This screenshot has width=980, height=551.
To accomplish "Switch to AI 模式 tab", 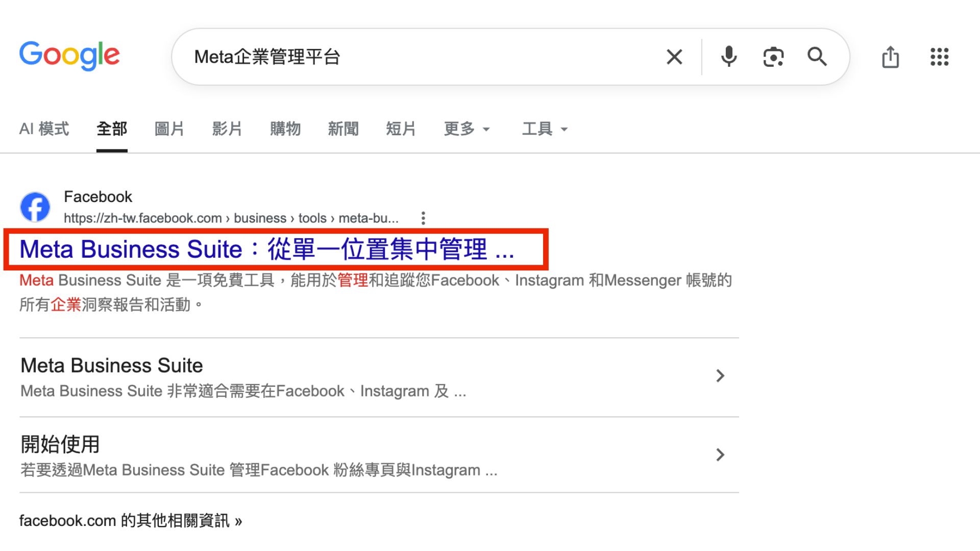I will click(x=44, y=129).
